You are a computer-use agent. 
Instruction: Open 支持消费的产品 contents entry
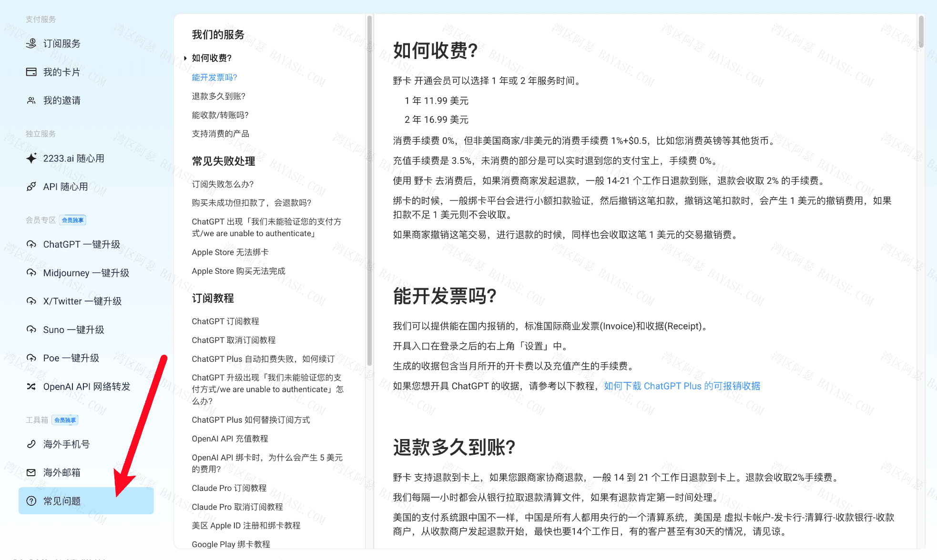click(x=221, y=134)
